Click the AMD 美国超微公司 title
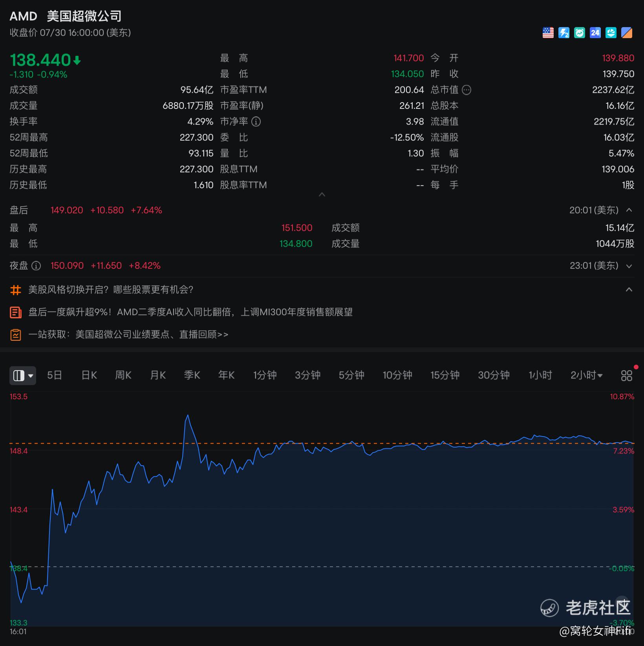644x646 pixels. click(x=66, y=16)
